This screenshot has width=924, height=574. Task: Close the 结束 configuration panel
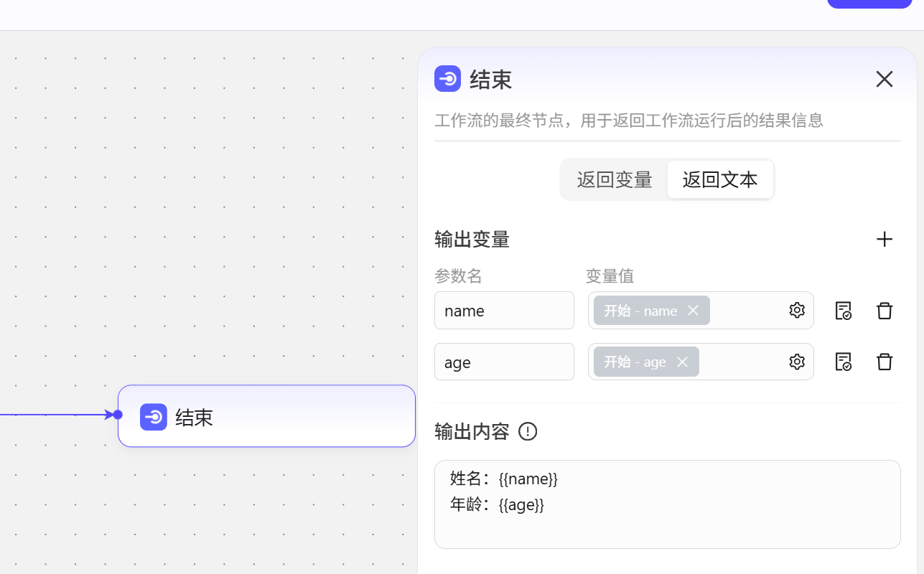(x=884, y=79)
